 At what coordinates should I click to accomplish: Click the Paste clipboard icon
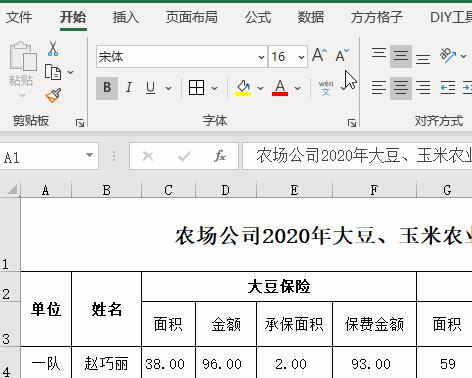(23, 56)
